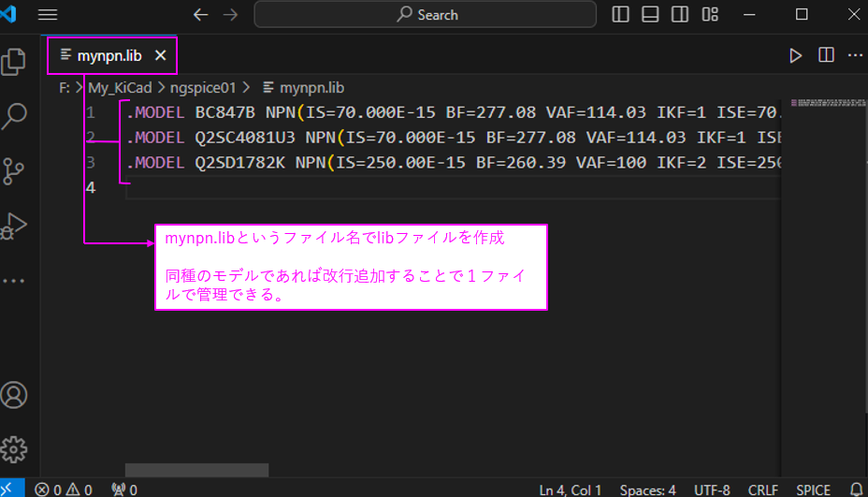This screenshot has height=497, width=868.
Task: Click VS Code logo in title bar
Action: [x=8, y=13]
